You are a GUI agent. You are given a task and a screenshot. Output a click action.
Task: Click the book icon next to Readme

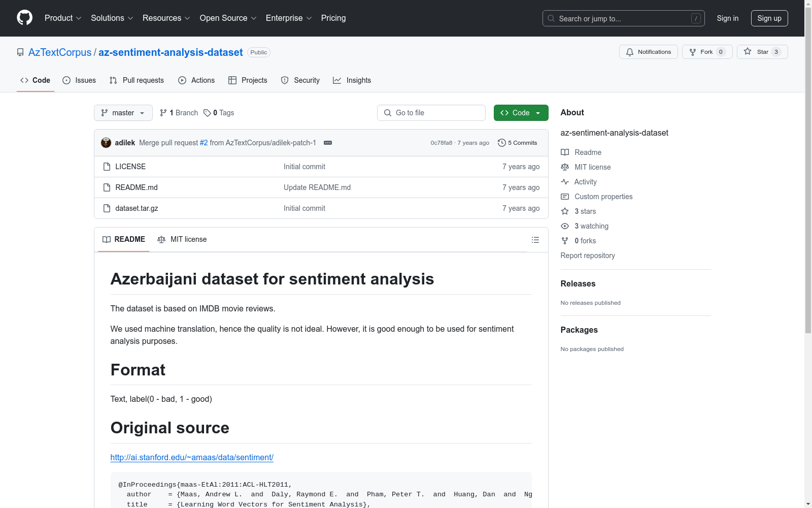pos(565,152)
